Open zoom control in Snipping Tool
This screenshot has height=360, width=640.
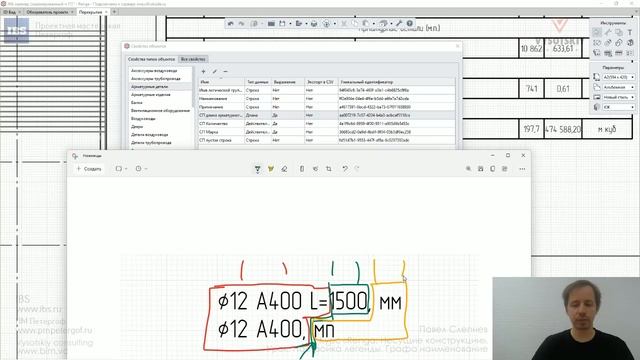pos(469,169)
